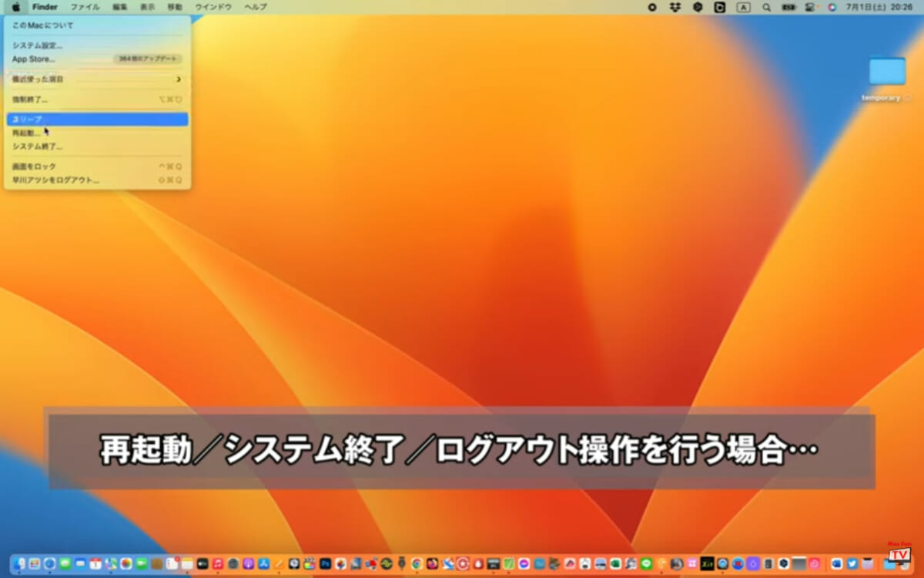Open Finder from the Dock

tap(18, 564)
